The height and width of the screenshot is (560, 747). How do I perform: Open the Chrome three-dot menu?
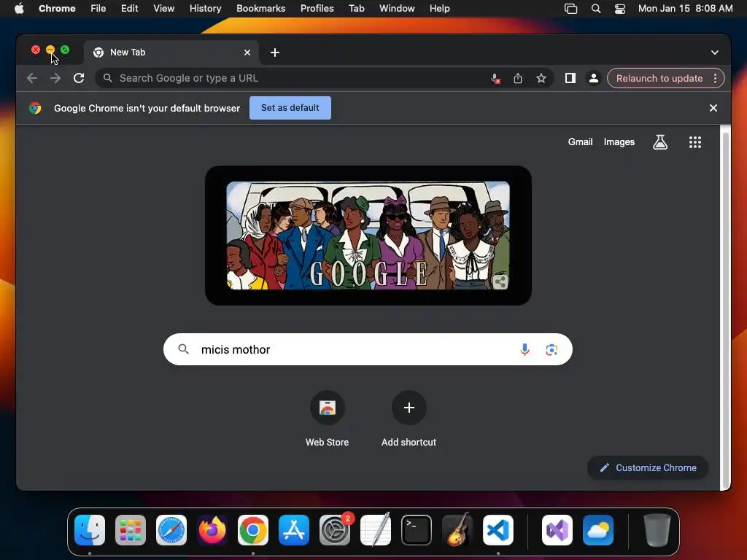click(x=715, y=78)
